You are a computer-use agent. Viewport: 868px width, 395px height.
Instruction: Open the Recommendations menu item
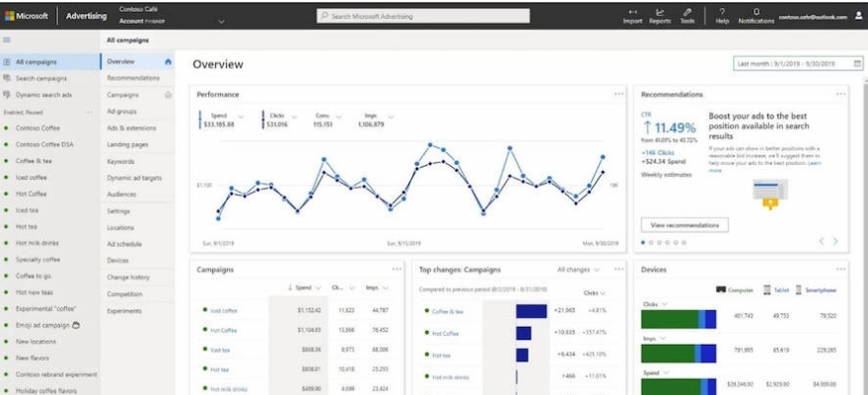point(133,78)
